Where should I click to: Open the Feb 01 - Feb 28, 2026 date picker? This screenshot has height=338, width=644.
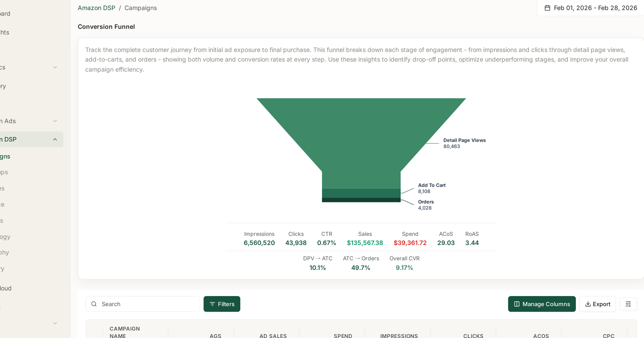(x=591, y=8)
